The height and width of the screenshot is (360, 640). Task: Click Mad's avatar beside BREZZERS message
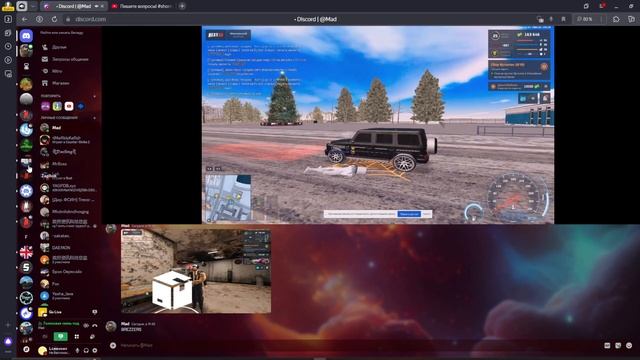111,327
